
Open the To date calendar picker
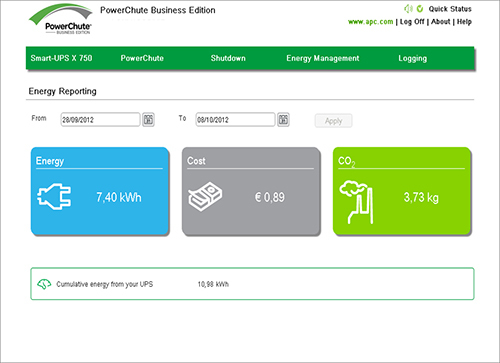click(x=283, y=120)
